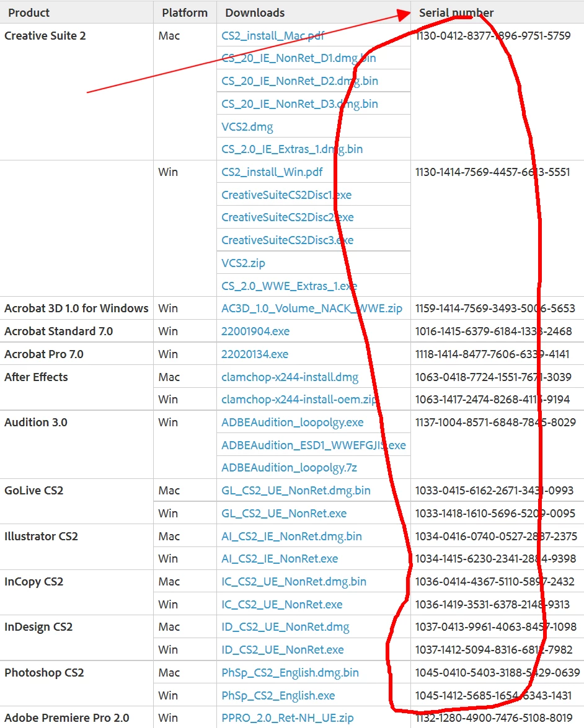Download CreativeSuiteCS2Disc1.exe

(286, 195)
